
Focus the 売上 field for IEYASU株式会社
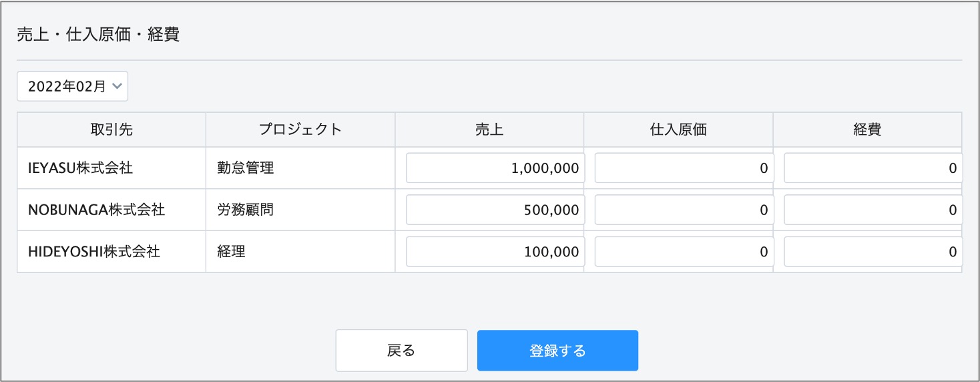495,168
